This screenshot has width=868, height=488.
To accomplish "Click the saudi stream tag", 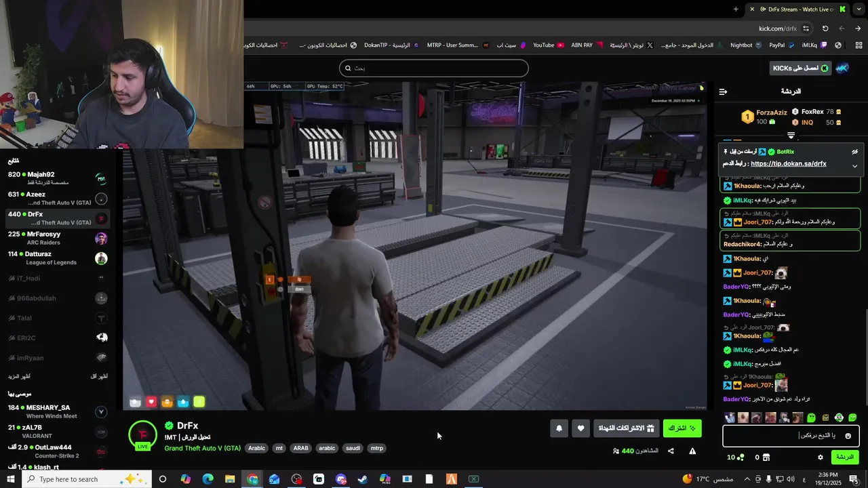I will (x=353, y=448).
